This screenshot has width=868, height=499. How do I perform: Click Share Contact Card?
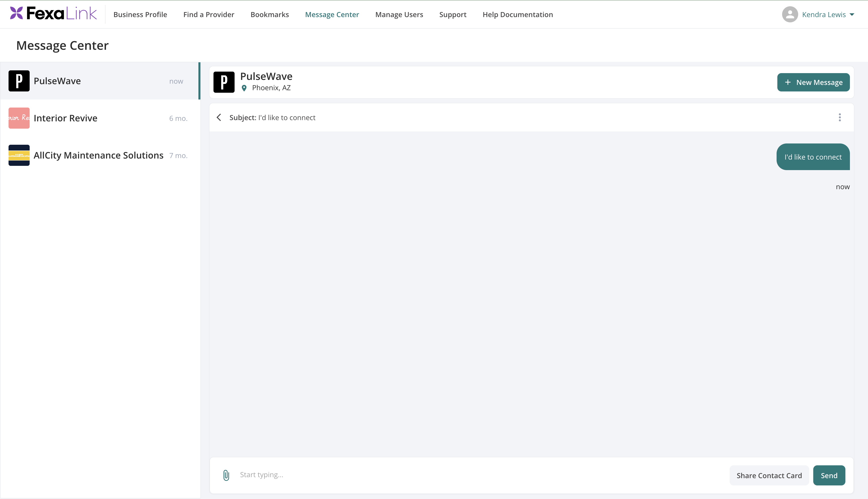[769, 475]
